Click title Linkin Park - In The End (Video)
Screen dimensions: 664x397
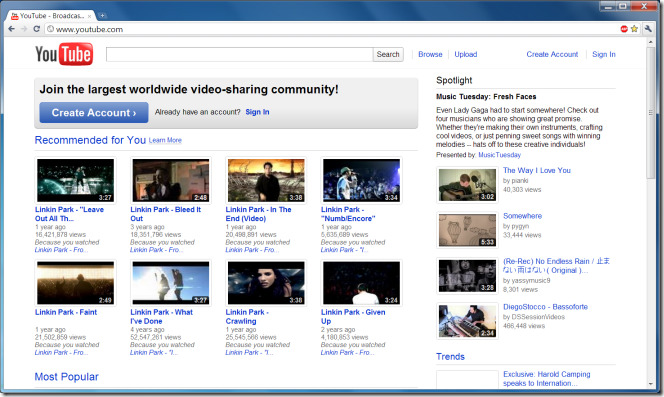258,214
